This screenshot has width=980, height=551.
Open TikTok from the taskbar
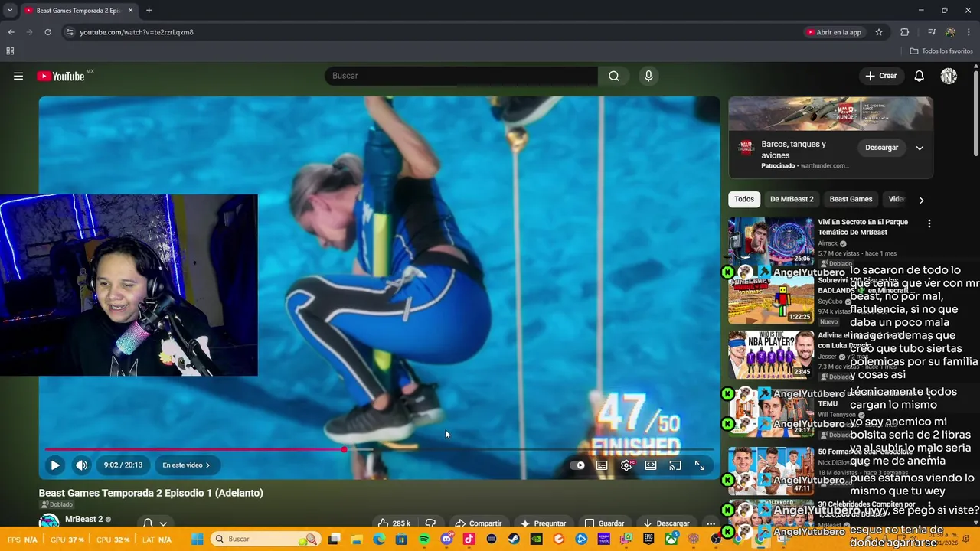pos(469,539)
